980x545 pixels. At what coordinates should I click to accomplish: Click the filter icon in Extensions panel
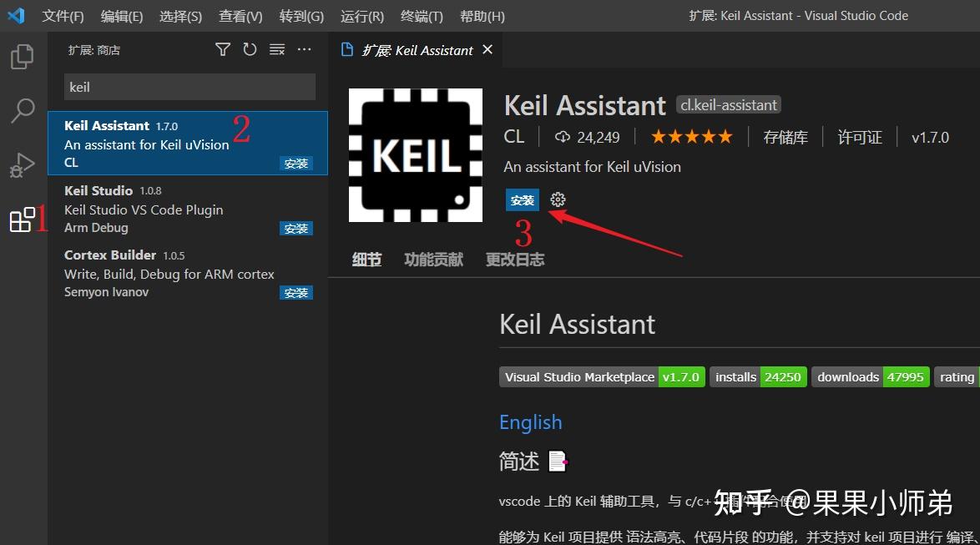tap(222, 49)
